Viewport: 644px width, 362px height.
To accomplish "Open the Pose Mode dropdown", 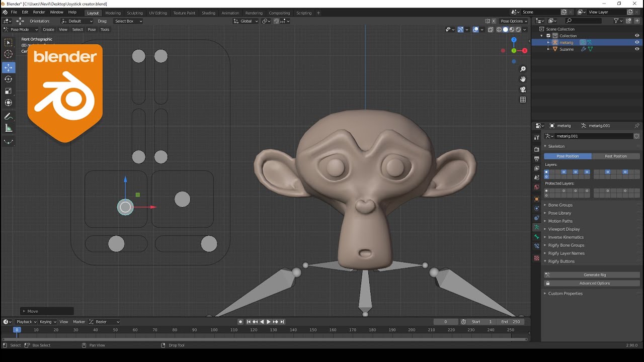I will pyautogui.click(x=21, y=30).
